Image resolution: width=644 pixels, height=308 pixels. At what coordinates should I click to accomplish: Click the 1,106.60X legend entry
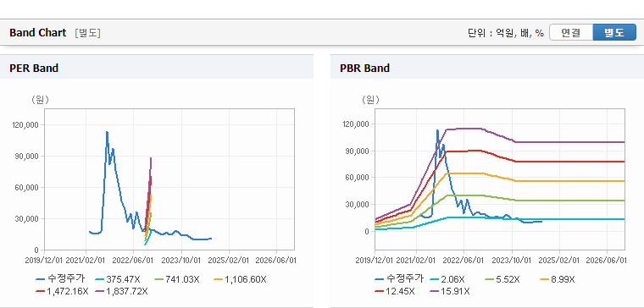(241, 280)
